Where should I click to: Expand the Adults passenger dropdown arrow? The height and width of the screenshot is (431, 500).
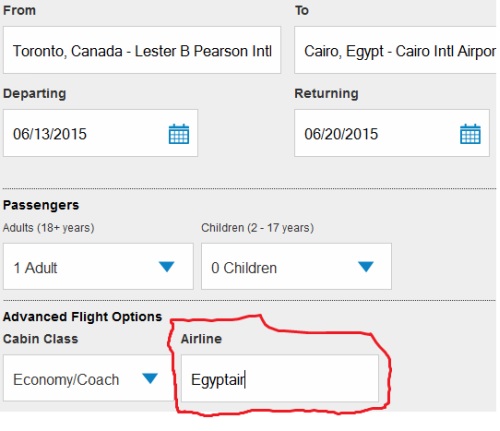coord(167,267)
